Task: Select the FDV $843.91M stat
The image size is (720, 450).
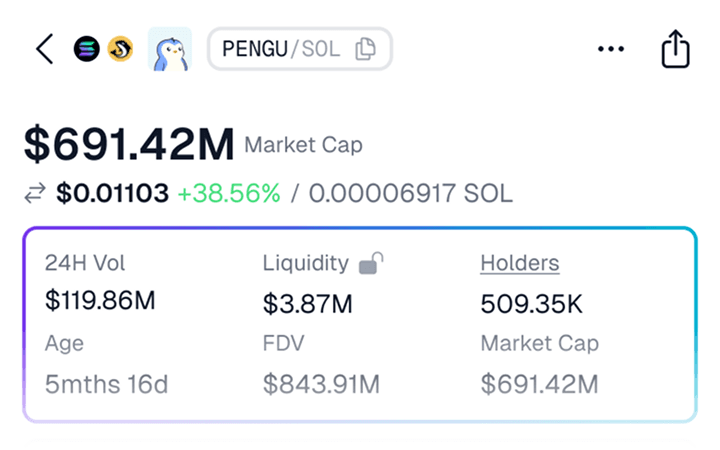Action: tap(321, 364)
